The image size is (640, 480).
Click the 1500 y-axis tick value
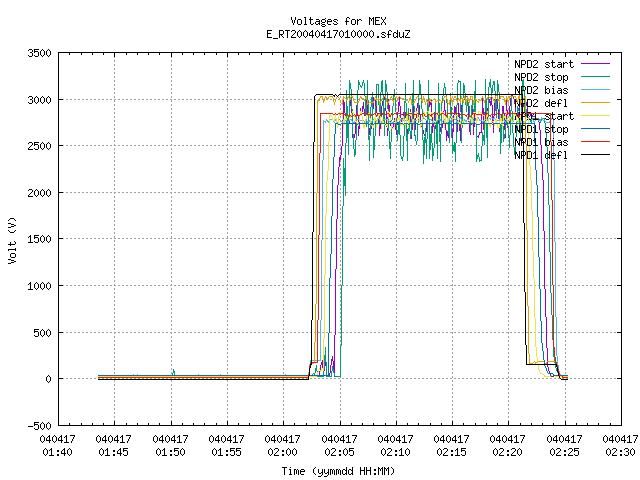point(39,239)
